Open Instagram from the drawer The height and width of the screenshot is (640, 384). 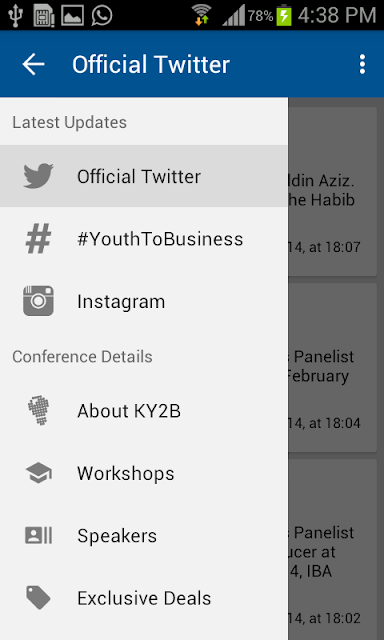(x=144, y=302)
